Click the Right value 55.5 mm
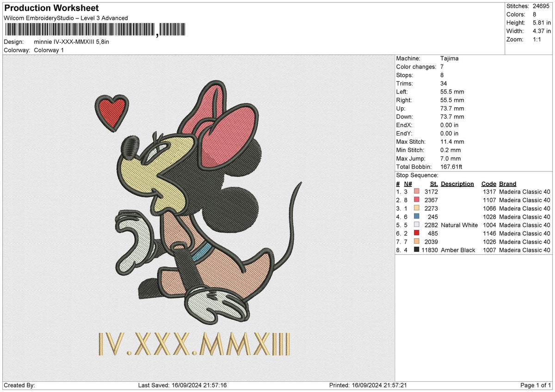 coord(452,100)
